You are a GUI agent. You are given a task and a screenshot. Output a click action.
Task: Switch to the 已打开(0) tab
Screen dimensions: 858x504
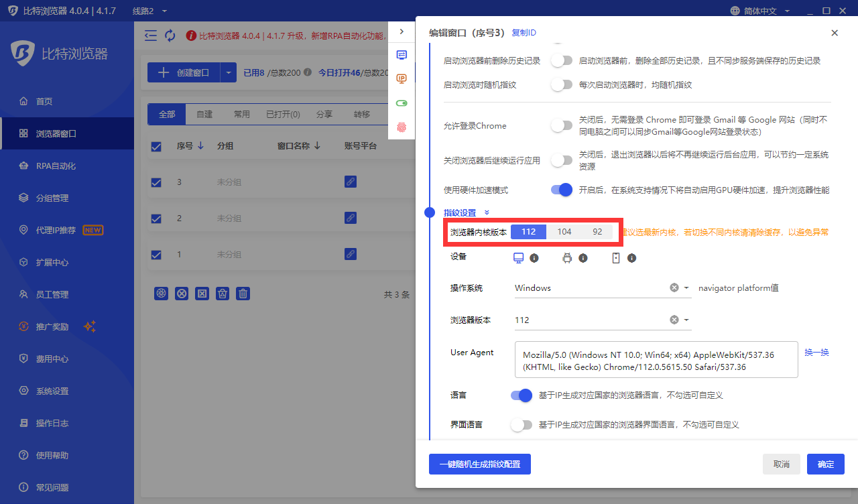283,114
